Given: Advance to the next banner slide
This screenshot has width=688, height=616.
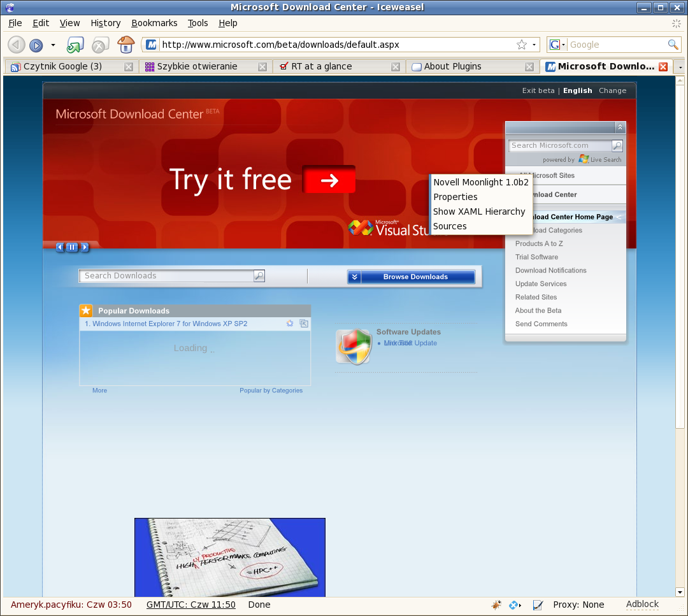Looking at the screenshot, I should 85,247.
